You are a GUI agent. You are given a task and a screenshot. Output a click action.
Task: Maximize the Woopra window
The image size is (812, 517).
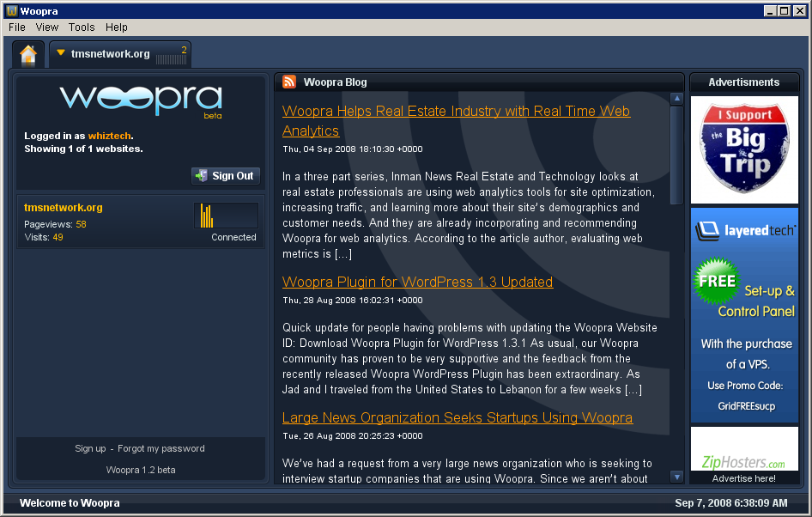click(x=785, y=10)
